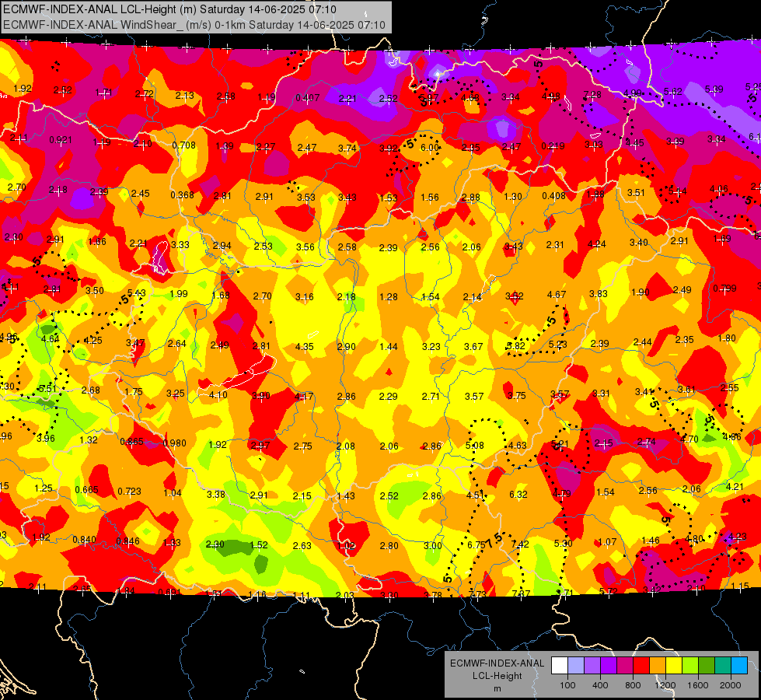Screen dimensions: 761x700
Task: Choose the red legend swatch
Action: 641,666
